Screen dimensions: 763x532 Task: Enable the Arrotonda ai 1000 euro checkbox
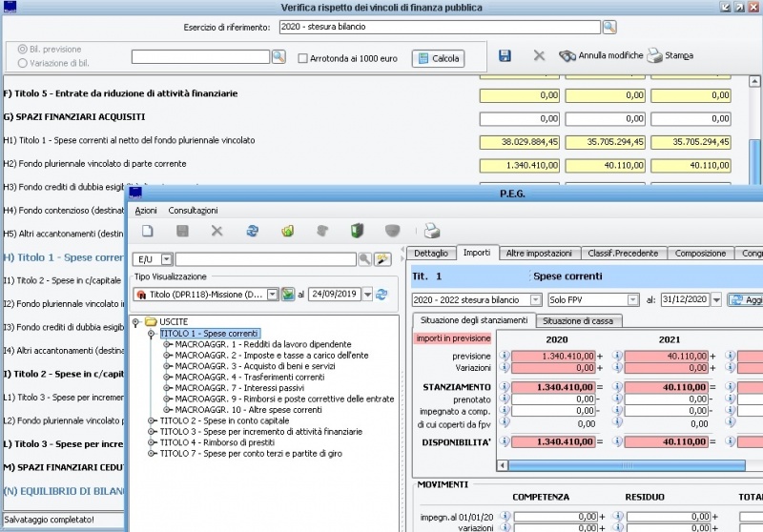(x=303, y=58)
